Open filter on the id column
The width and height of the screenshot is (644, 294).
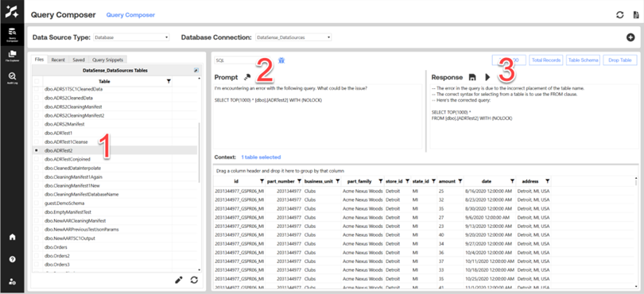(x=262, y=181)
